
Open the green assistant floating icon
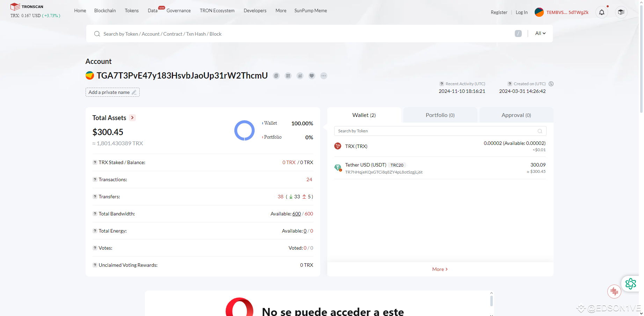click(631, 284)
